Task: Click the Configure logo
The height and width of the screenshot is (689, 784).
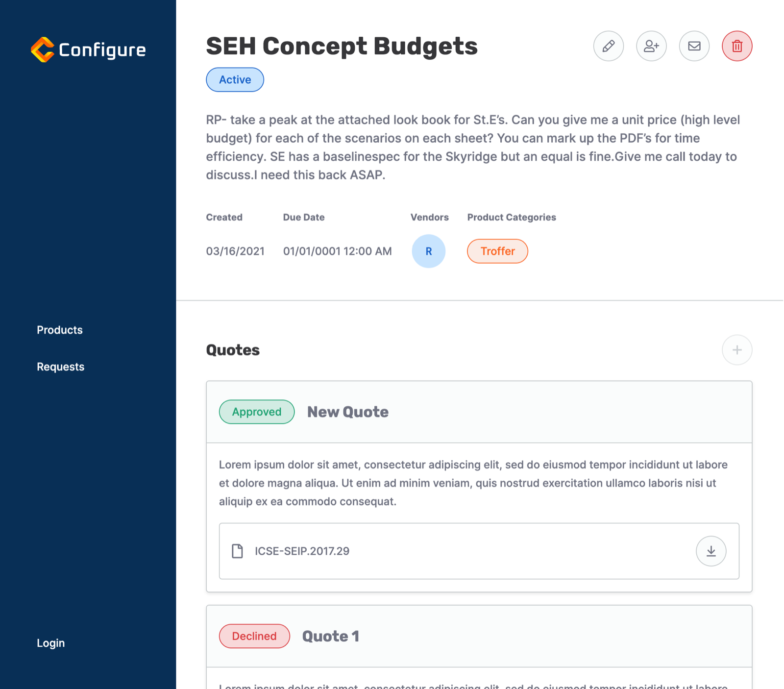Action: pos(88,49)
